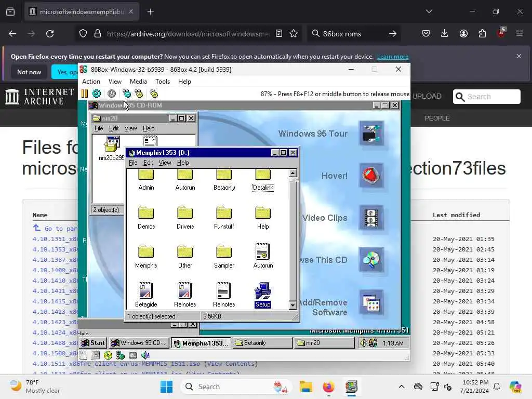The height and width of the screenshot is (399, 532).
Task: Open Firefox downloads panel
Action: point(445,33)
